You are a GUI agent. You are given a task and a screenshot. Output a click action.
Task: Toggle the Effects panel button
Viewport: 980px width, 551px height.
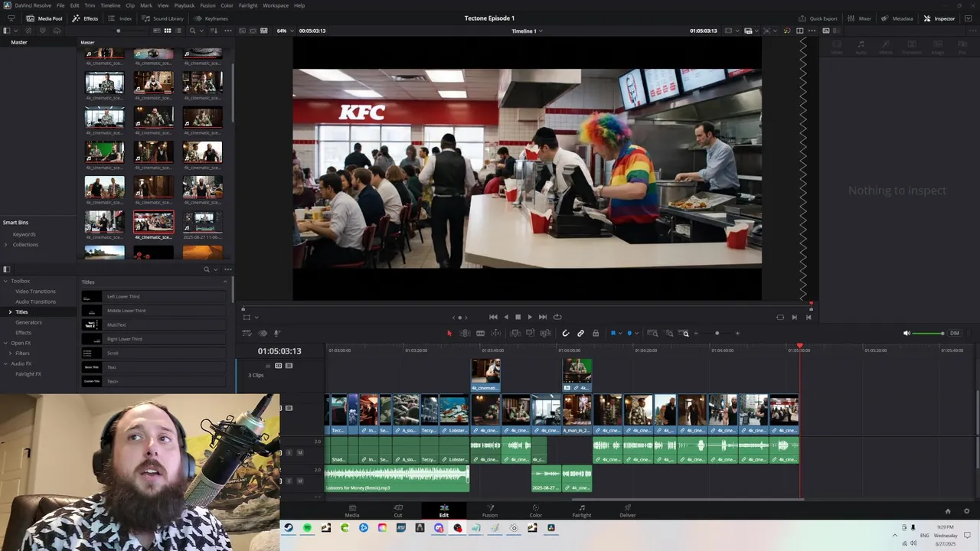point(85,18)
